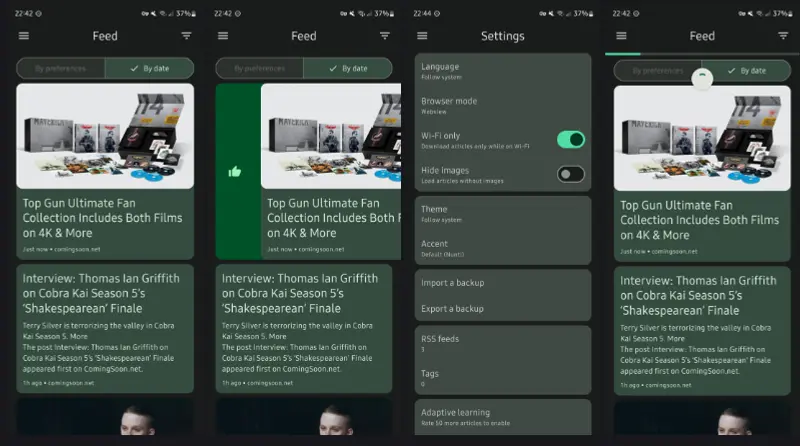The width and height of the screenshot is (800, 446).
Task: Tap Import a backup
Action: click(x=502, y=283)
